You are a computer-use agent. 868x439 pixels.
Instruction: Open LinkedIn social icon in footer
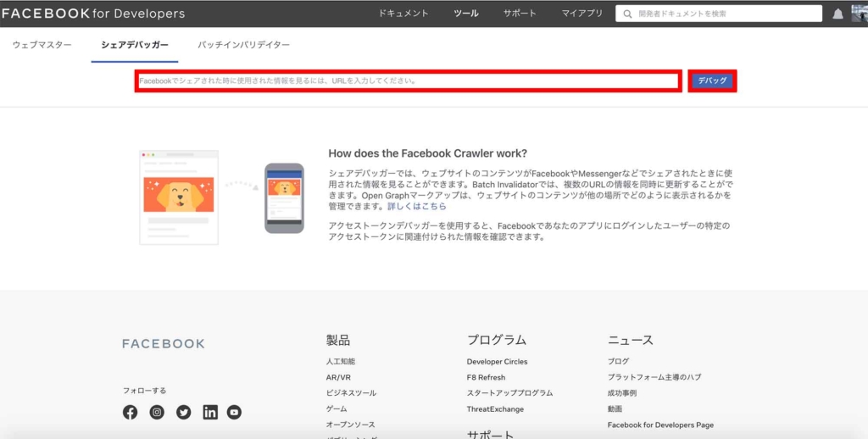click(210, 413)
